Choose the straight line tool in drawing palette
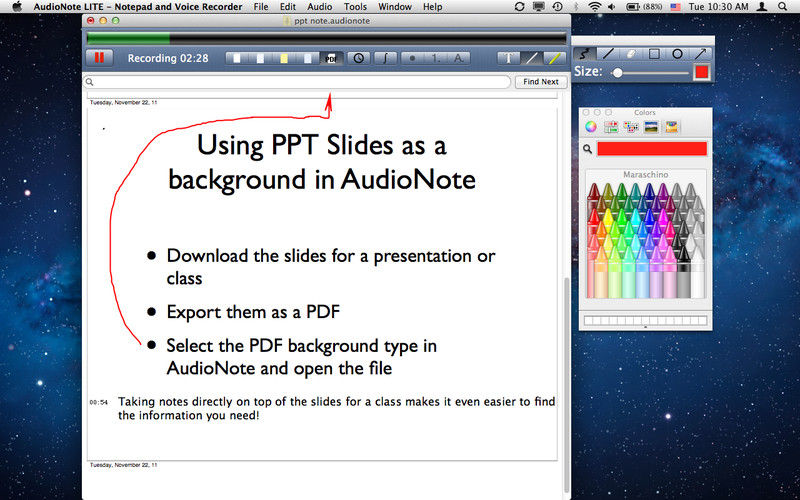The width and height of the screenshot is (800, 500). [x=608, y=54]
